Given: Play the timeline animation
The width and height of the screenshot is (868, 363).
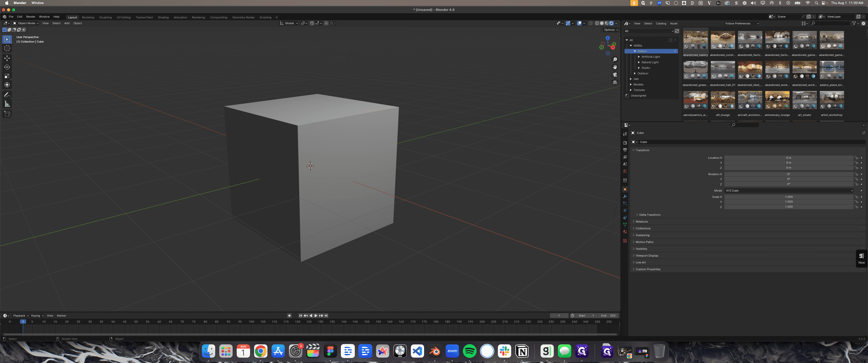Looking at the screenshot, I should tap(316, 316).
